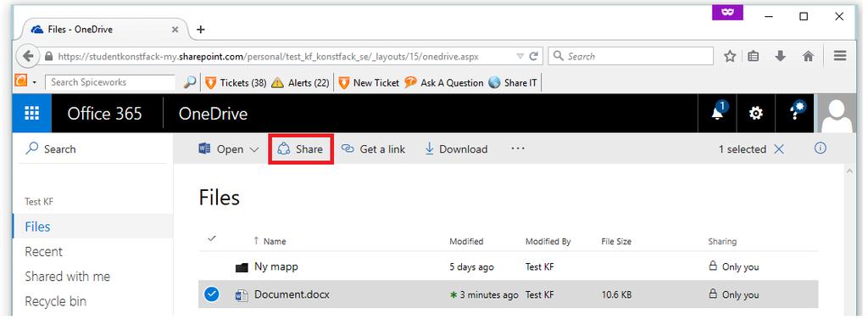Click the Share button
868x319 pixels.
tap(301, 149)
